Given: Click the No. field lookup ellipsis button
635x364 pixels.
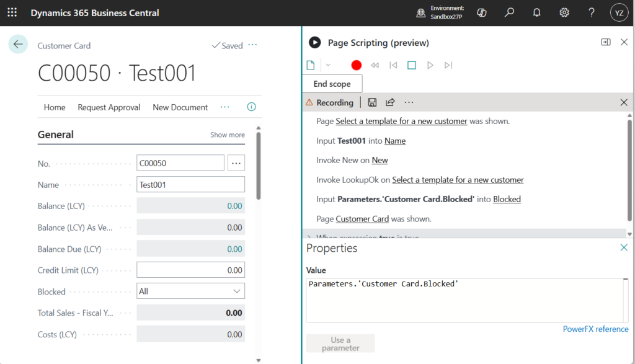Looking at the screenshot, I should [x=236, y=163].
